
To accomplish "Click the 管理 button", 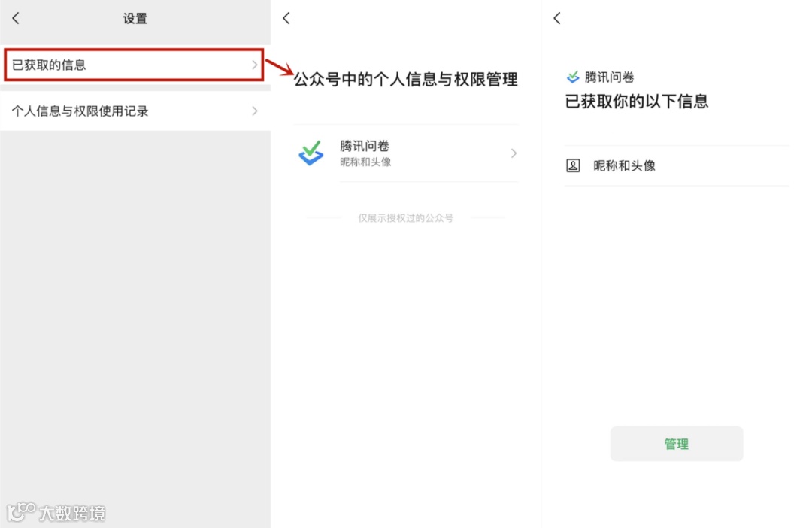I will click(x=677, y=444).
